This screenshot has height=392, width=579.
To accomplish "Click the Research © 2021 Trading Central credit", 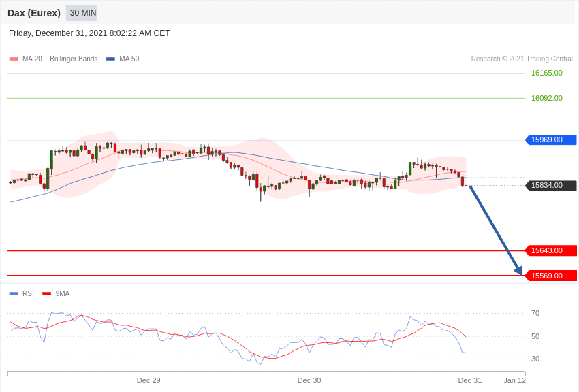I will coord(522,59).
